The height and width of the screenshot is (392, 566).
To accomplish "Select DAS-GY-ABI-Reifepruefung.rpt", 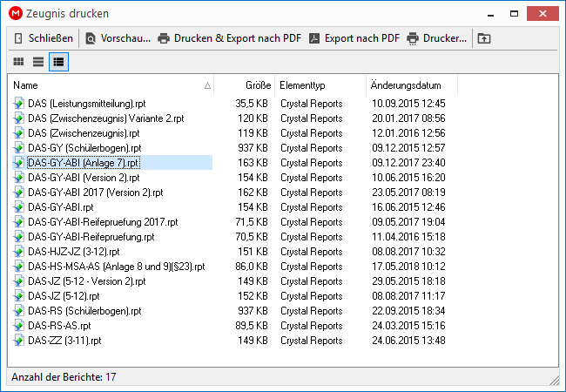I will 91,237.
